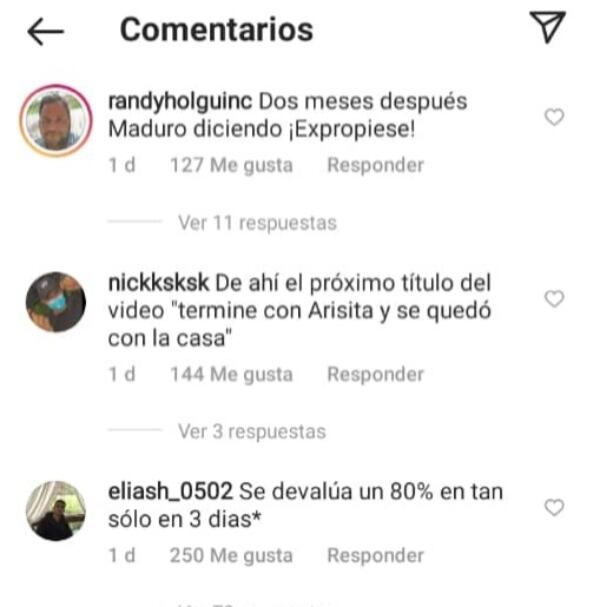600x607 pixels.
Task: Tap the back arrow icon
Action: pyautogui.click(x=46, y=31)
